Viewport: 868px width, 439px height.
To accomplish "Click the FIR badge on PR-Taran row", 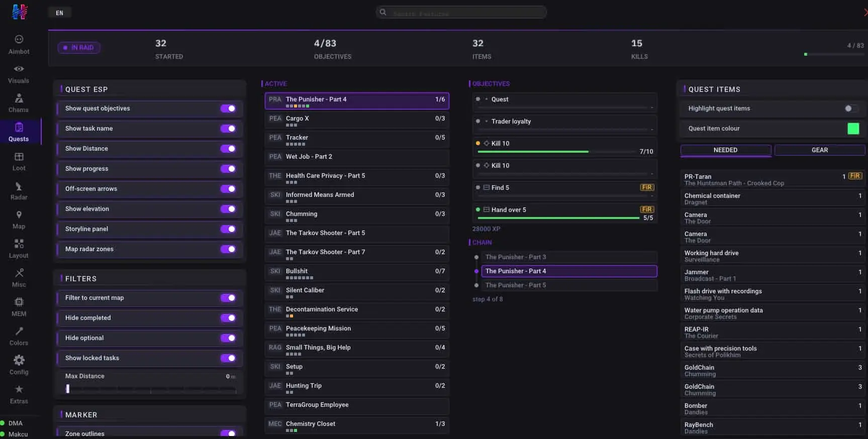I will [x=855, y=176].
